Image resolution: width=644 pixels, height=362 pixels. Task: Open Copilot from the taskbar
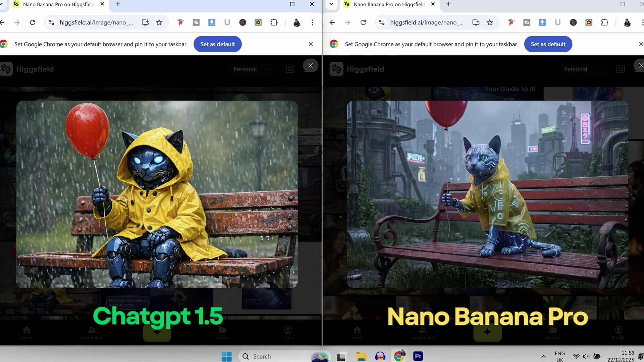click(320, 356)
